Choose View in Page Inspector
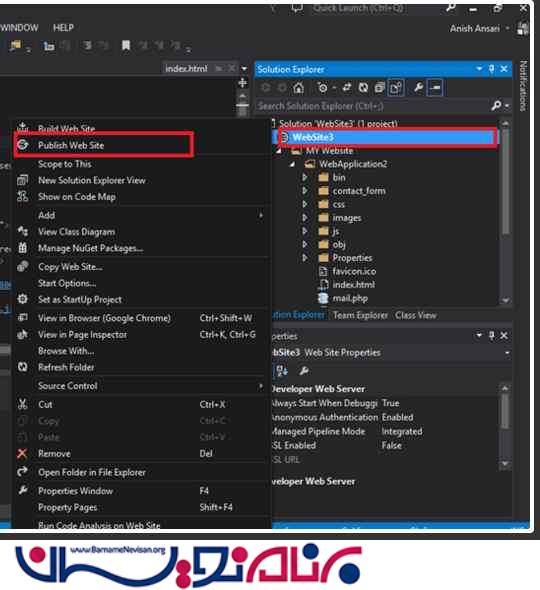Image resolution: width=540 pixels, height=590 pixels. click(82, 335)
